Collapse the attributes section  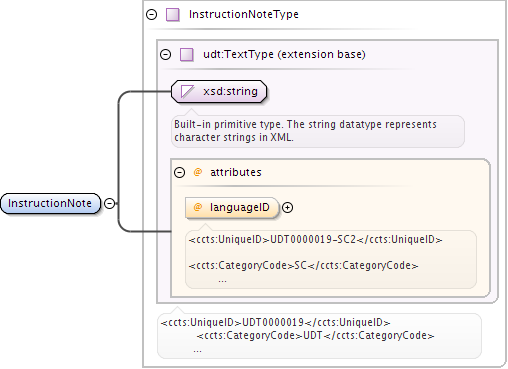click(179, 172)
